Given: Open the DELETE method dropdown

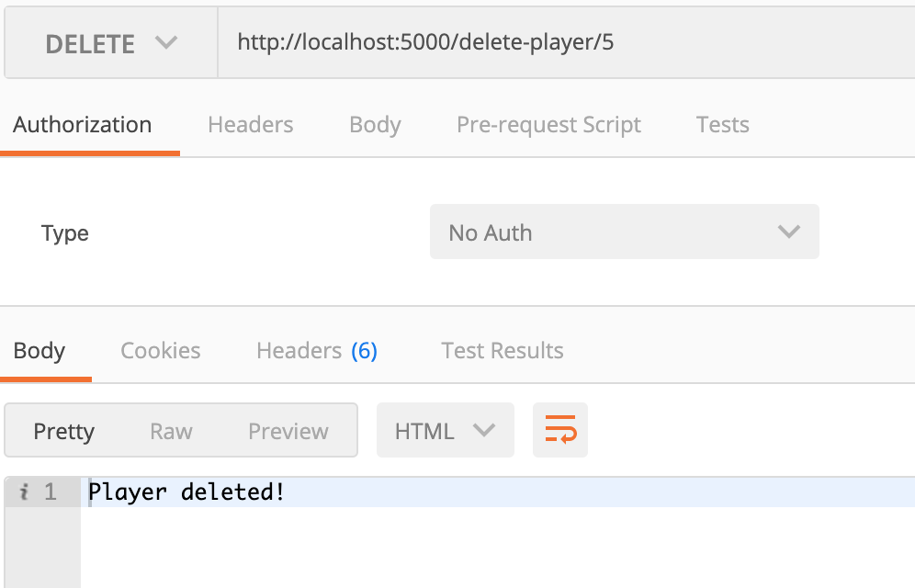Looking at the screenshot, I should click(x=110, y=43).
